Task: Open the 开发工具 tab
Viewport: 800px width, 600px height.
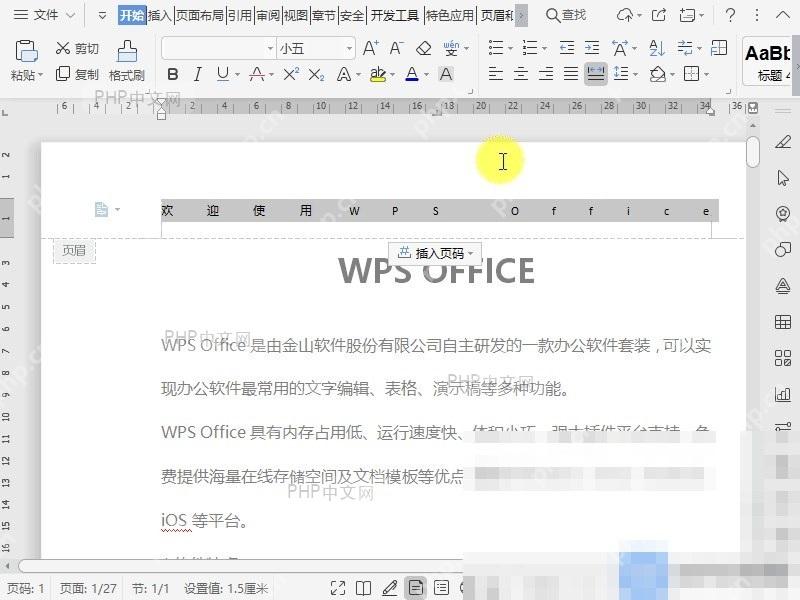Action: click(x=394, y=16)
